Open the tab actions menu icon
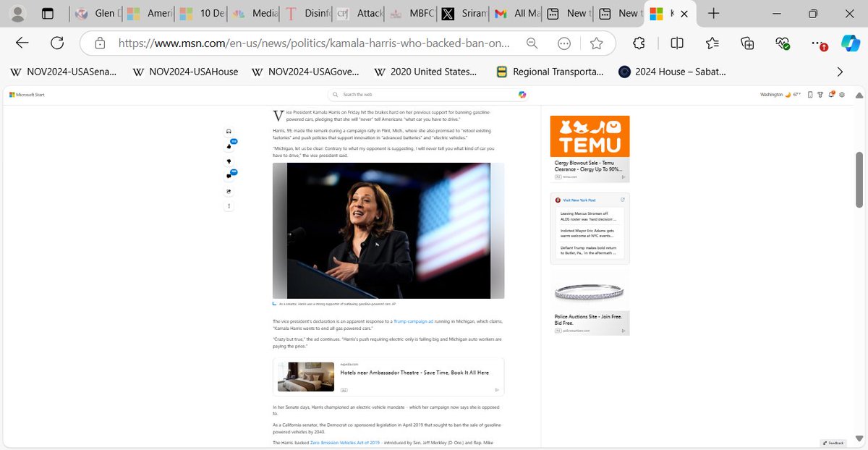868x450 pixels. (x=47, y=13)
